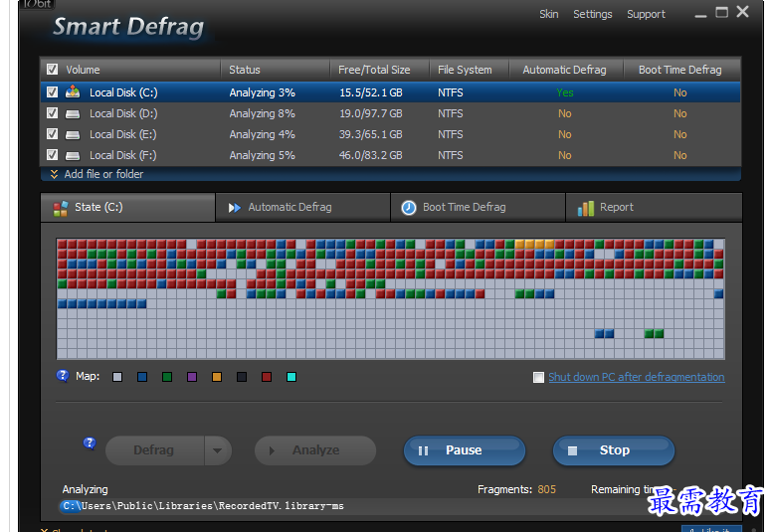Click the Local Disk (C:) drive icon
The image size is (771, 532).
point(73,91)
